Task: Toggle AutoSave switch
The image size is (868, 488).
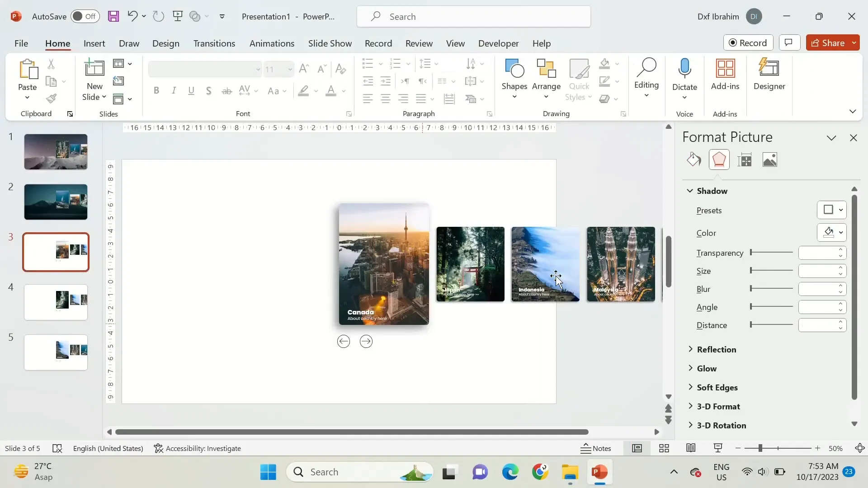Action: 85,16
